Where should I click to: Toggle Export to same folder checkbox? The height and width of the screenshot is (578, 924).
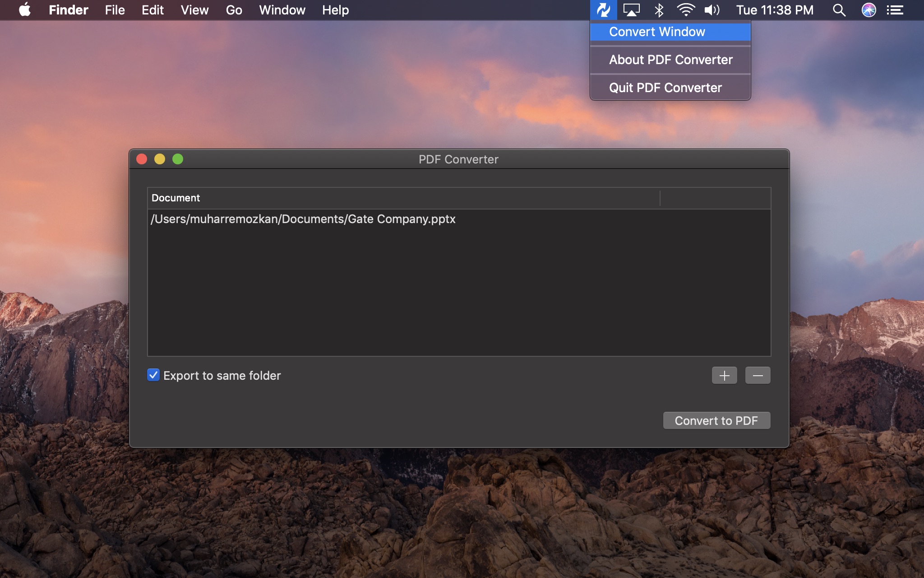[153, 375]
